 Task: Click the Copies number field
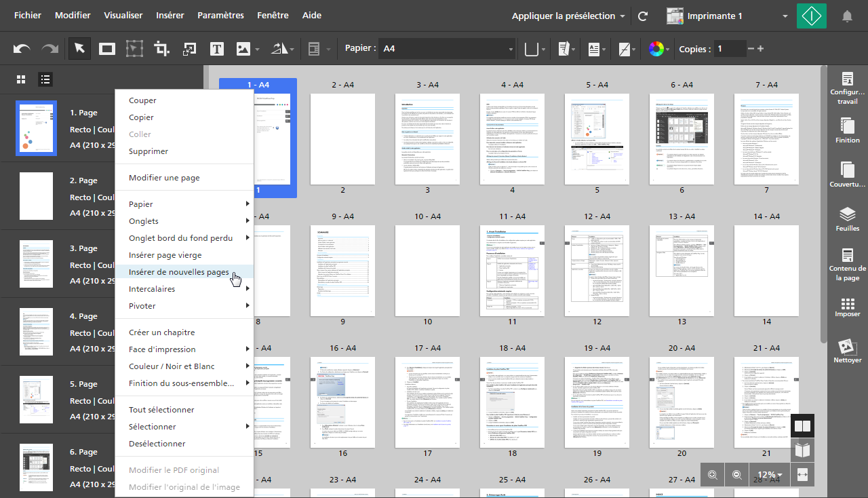(x=730, y=49)
